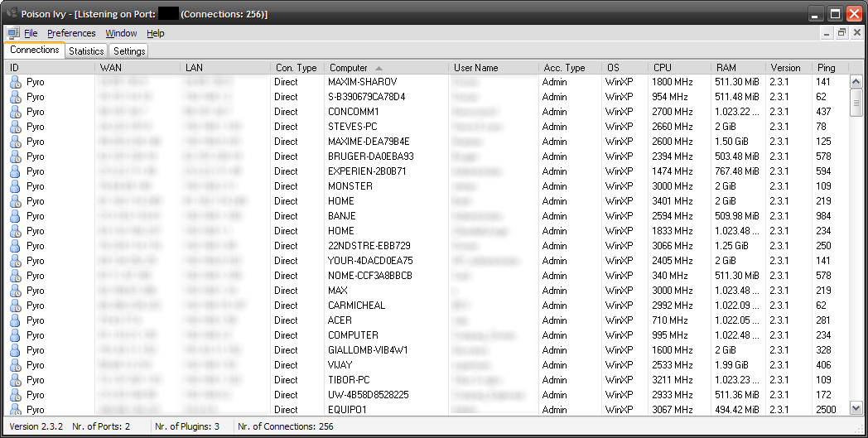Minimize the inner MDI child window
The height and width of the screenshot is (438, 868).
pyautogui.click(x=827, y=33)
